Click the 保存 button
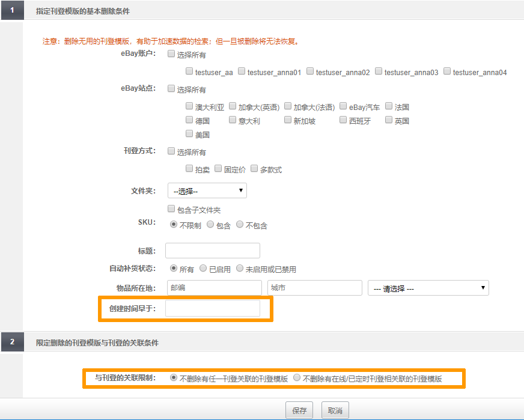524x420 pixels. [299, 410]
